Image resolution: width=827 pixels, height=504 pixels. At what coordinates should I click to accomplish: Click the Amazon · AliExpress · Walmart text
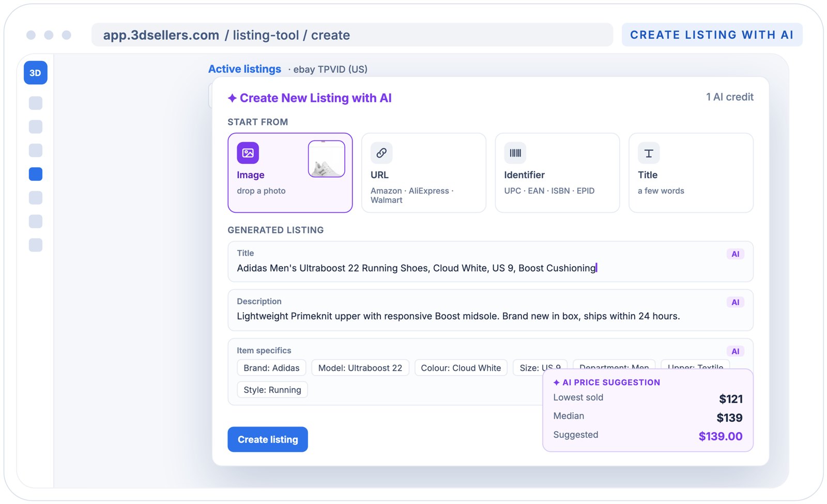pyautogui.click(x=412, y=195)
